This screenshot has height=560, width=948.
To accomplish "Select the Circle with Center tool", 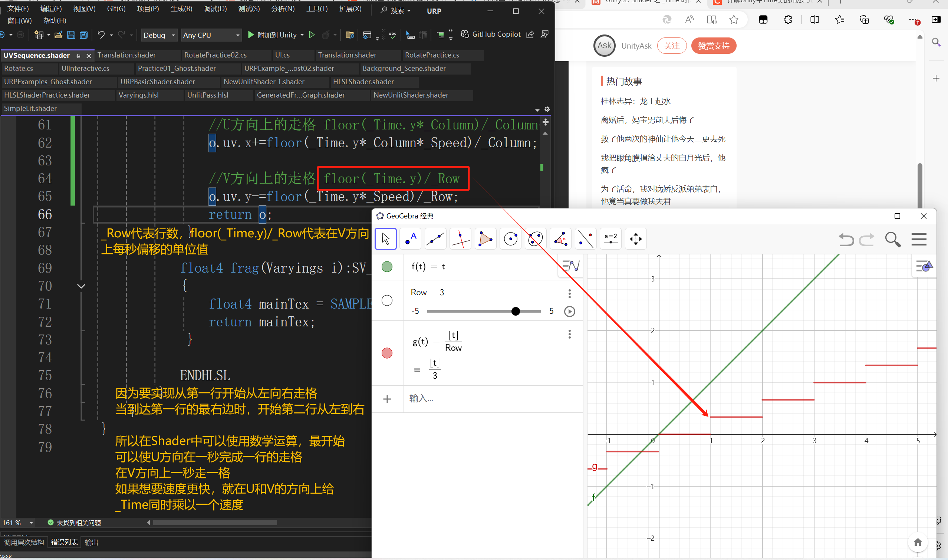I will tap(511, 239).
